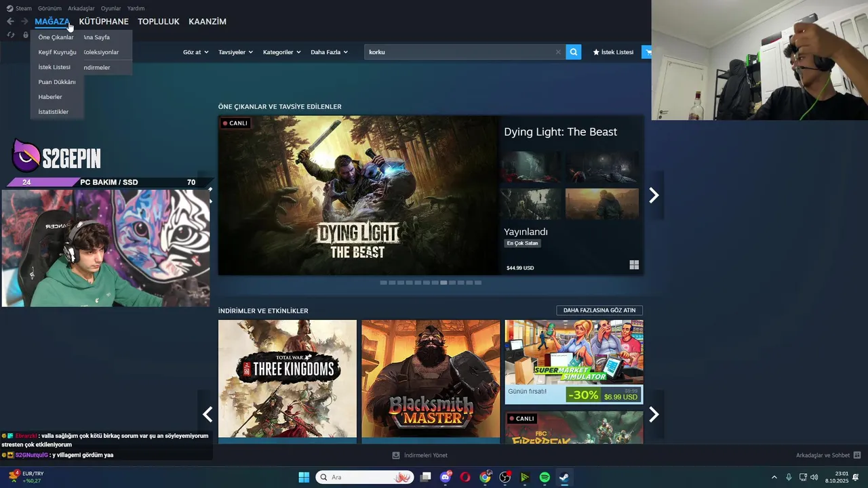
Task: Open the Görünüm menu
Action: coord(50,8)
